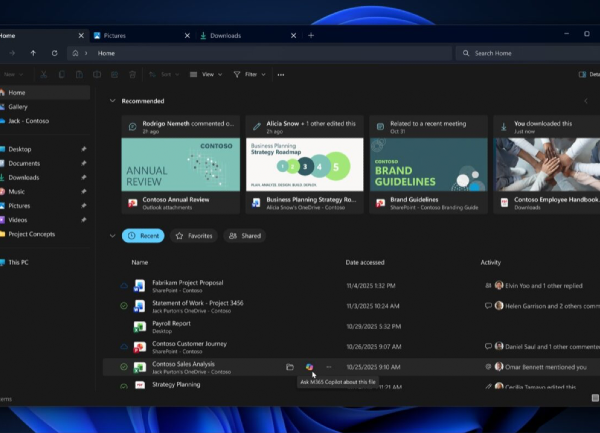Click '10/29/2025 5:32 PM' date cell

point(373,326)
